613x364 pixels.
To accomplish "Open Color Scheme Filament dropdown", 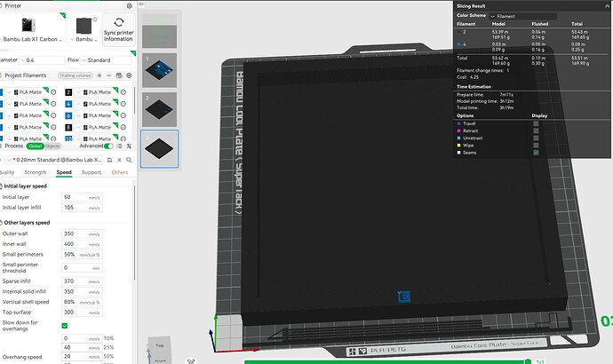I will [x=522, y=16].
